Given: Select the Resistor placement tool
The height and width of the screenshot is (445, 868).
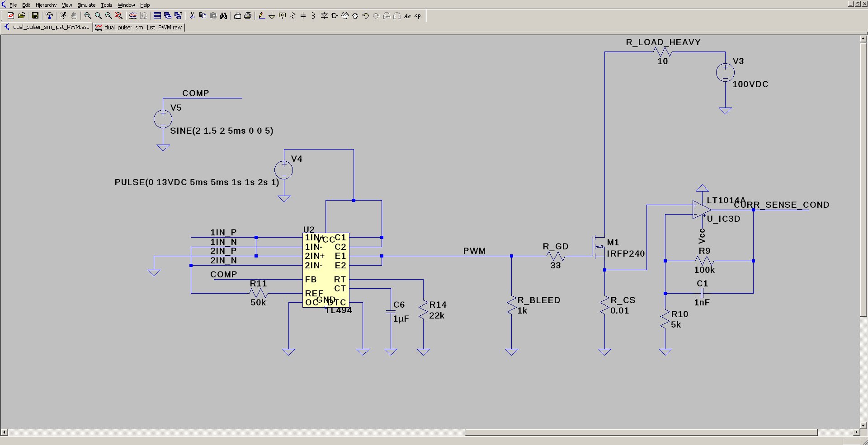Looking at the screenshot, I should coord(292,16).
